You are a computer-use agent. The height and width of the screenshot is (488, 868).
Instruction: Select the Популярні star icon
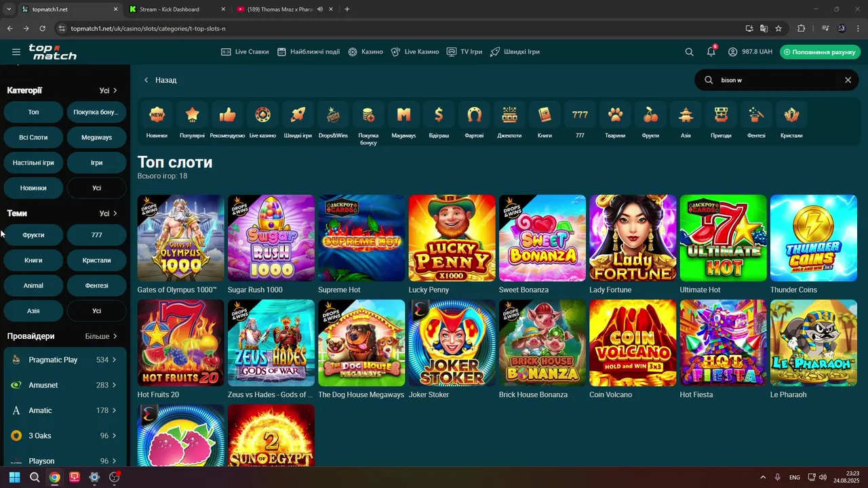[192, 115]
